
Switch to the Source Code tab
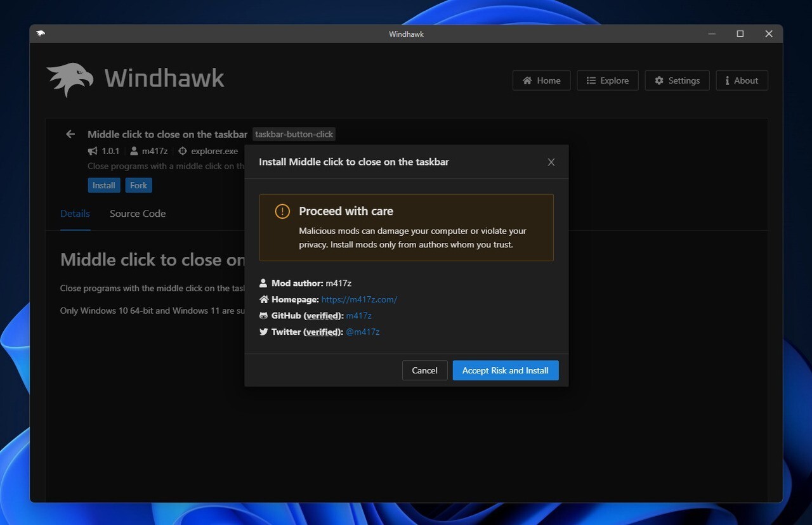(138, 214)
